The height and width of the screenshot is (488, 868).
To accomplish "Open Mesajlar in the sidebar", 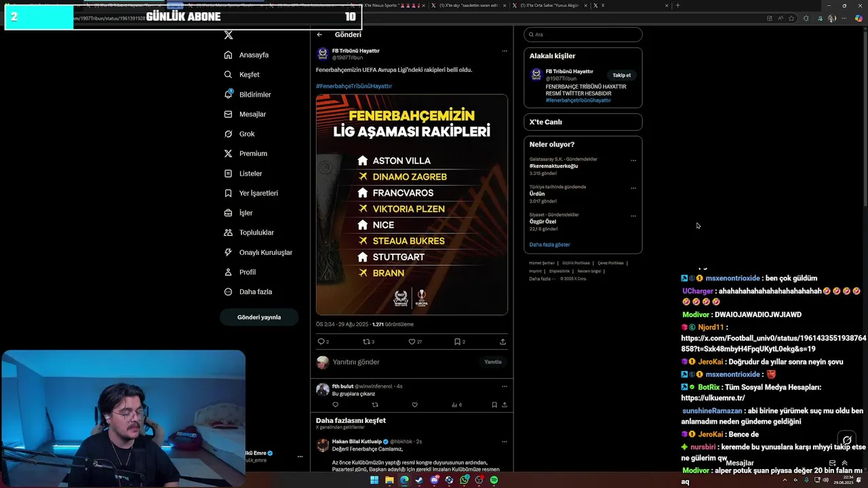I will click(245, 114).
